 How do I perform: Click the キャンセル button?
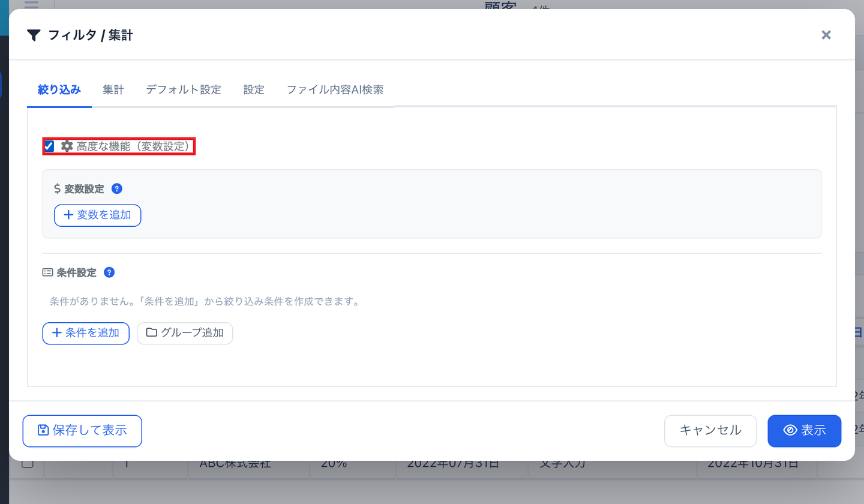coord(710,431)
